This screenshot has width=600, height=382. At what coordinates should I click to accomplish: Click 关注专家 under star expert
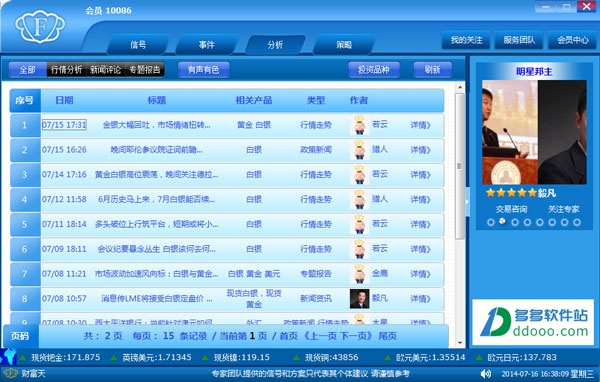point(563,209)
